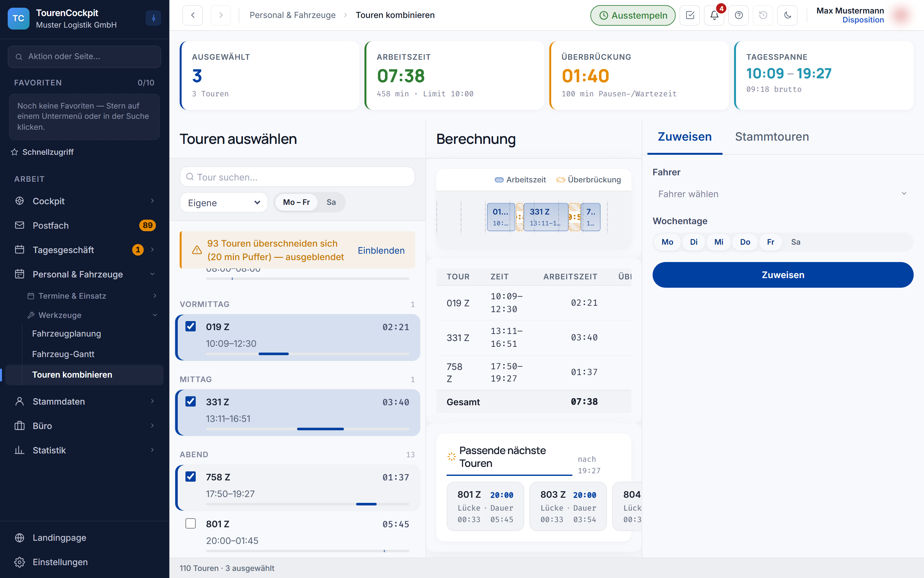
Task: Click the Schnellzugriff star icon
Action: pos(14,152)
